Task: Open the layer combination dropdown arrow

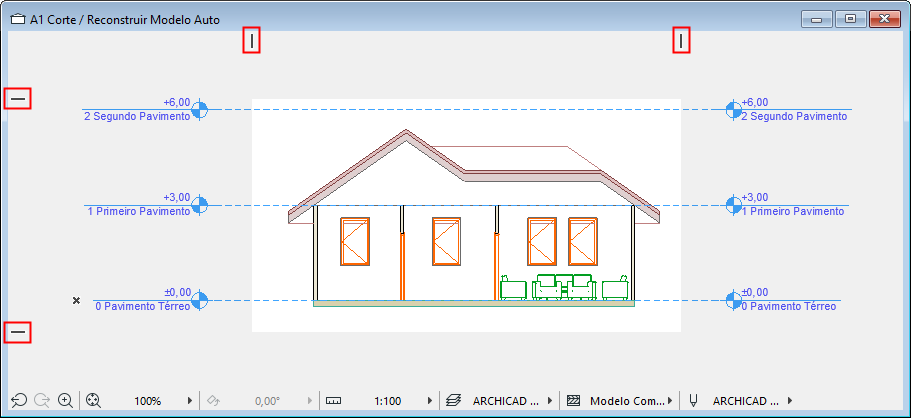Action: tap(550, 401)
